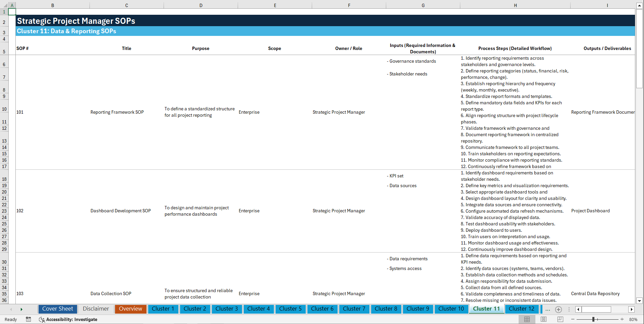Viewport: 644px width, 324px height.
Task: Click vertical scrollbar up arrow
Action: tap(639, 6)
